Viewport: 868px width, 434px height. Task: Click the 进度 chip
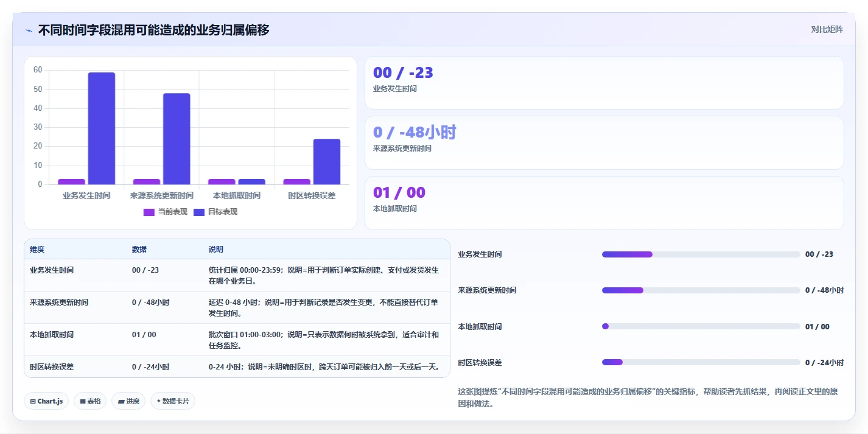pos(128,401)
